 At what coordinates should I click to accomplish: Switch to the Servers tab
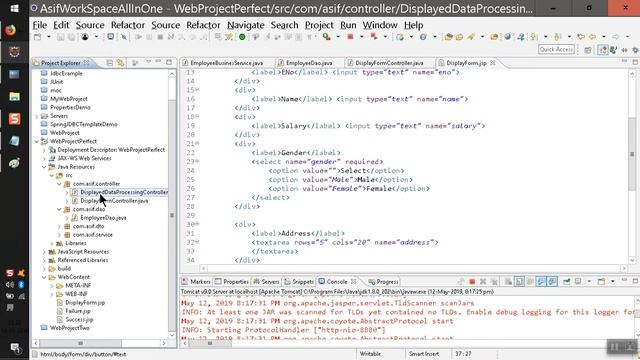point(266,282)
